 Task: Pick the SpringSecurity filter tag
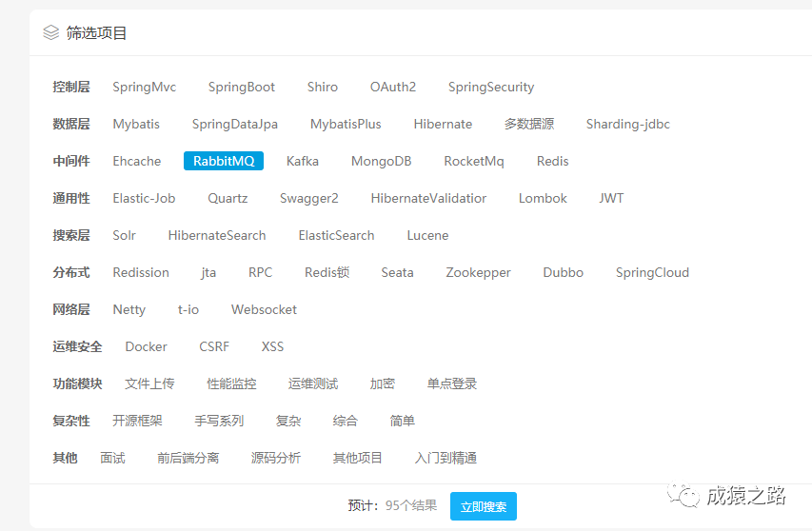click(x=491, y=87)
